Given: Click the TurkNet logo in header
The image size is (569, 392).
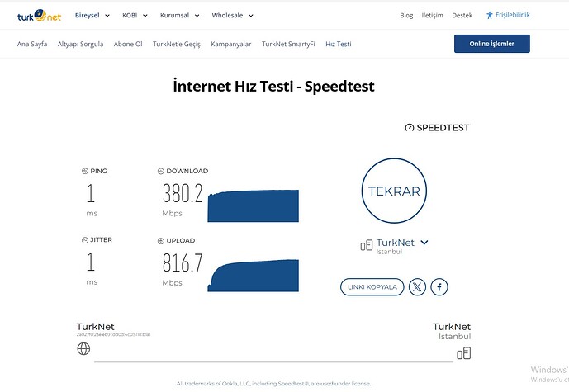Looking at the screenshot, I should click(39, 16).
